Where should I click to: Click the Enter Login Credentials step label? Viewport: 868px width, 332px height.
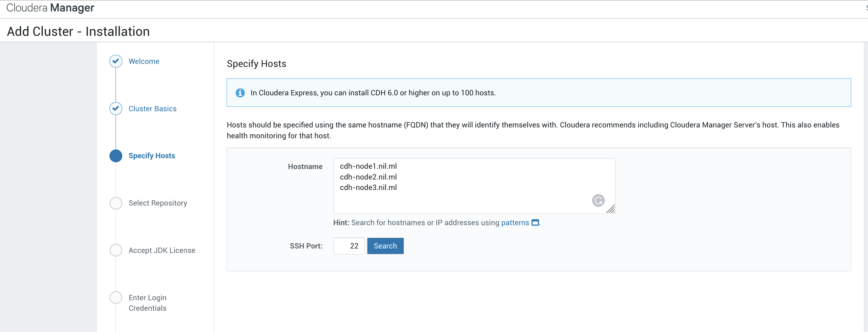click(148, 303)
